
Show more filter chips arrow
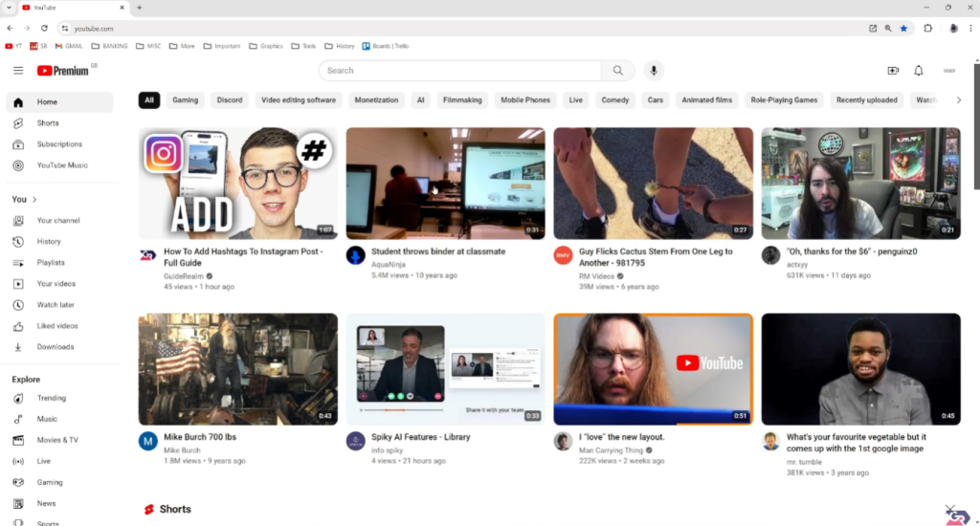[x=959, y=100]
